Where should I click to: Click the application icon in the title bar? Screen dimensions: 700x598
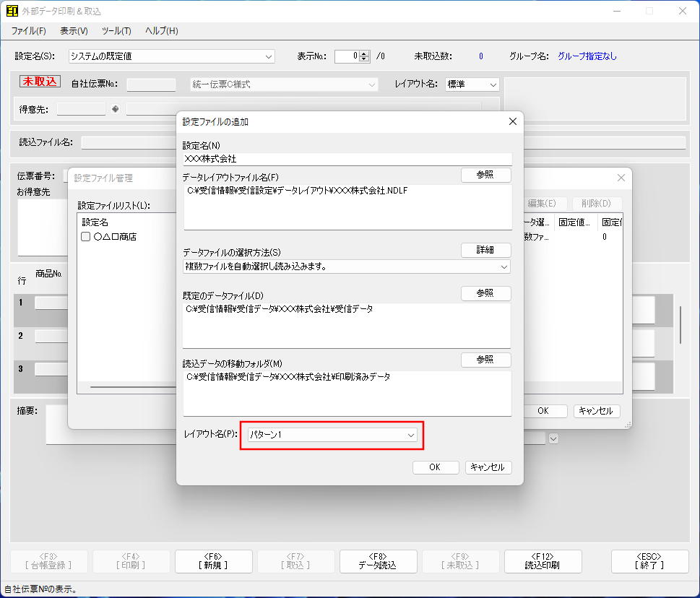point(12,11)
